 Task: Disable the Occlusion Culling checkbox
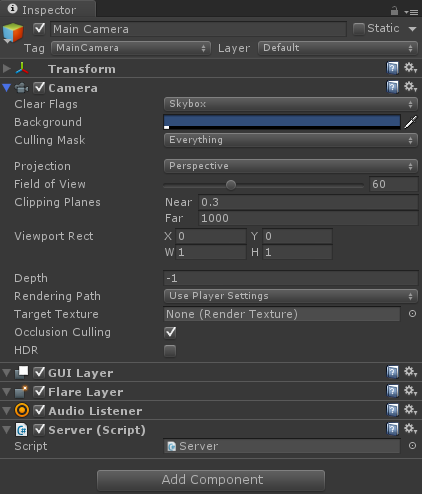click(170, 332)
